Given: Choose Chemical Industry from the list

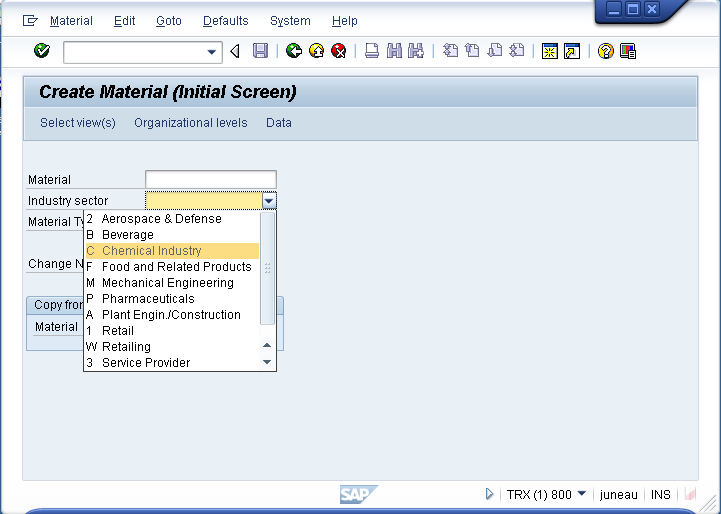Looking at the screenshot, I should [151, 251].
